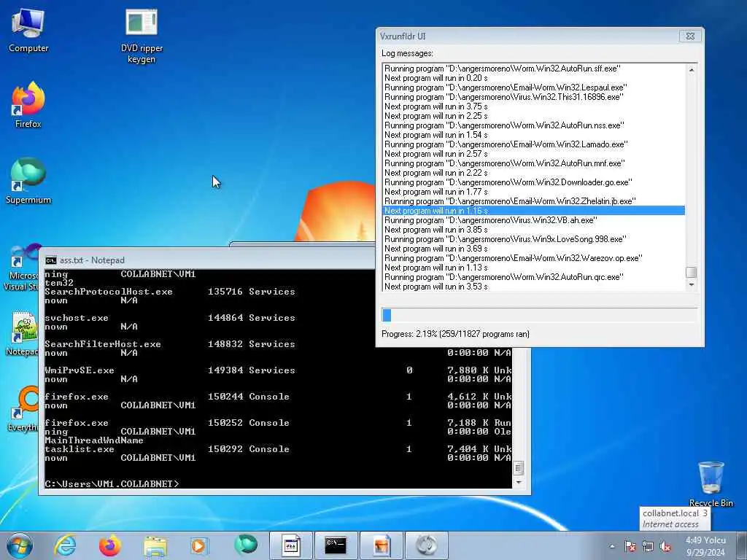Select 'Next program will run in 3.85 s' row
Screen dimensions: 747x560
tap(534, 230)
